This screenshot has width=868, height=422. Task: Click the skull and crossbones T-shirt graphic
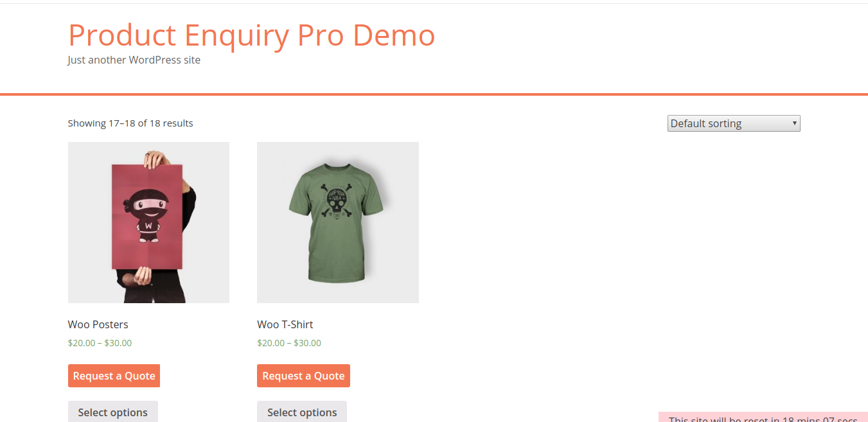point(337,202)
